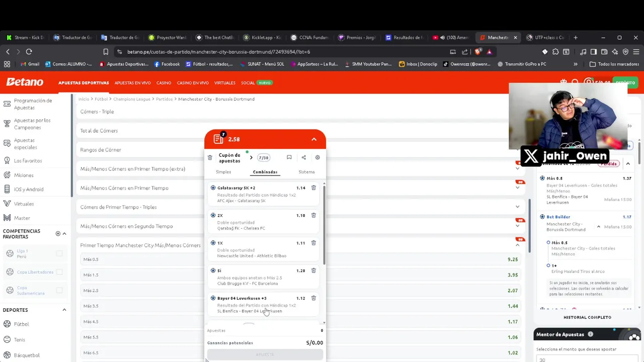644x362 pixels.
Task: Open Apuestas en Vivo menu
Action: (132, 83)
